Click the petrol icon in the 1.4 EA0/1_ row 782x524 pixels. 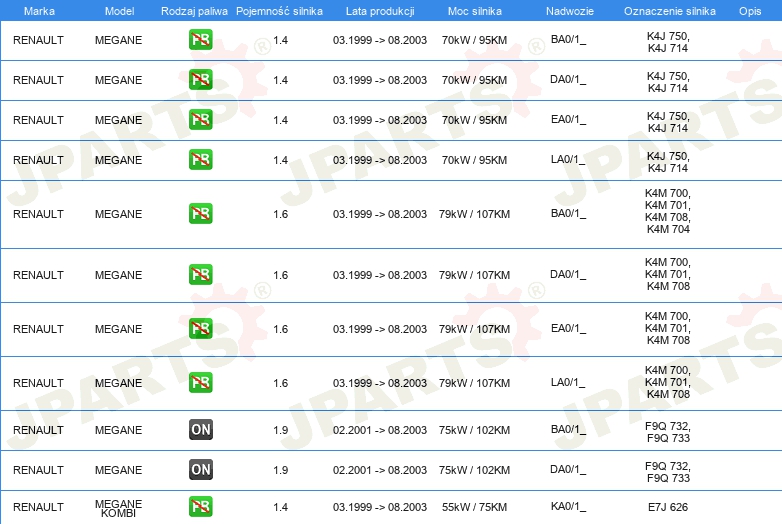(x=201, y=120)
